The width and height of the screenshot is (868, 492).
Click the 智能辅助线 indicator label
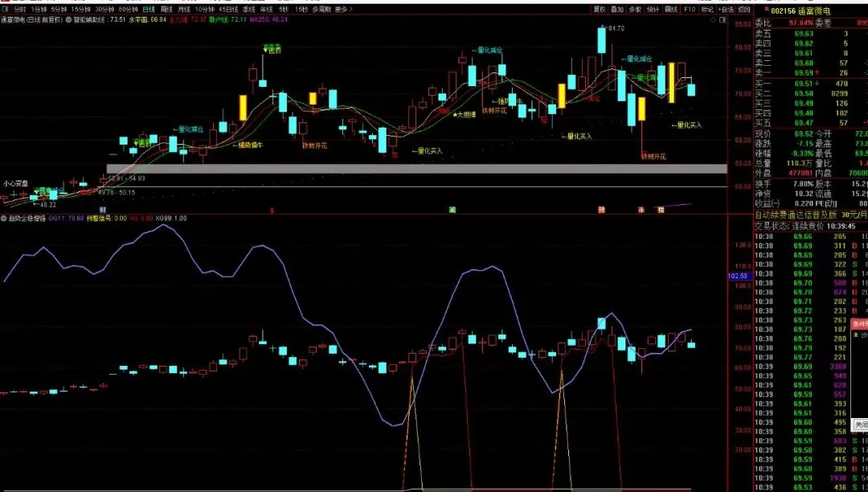(91, 19)
